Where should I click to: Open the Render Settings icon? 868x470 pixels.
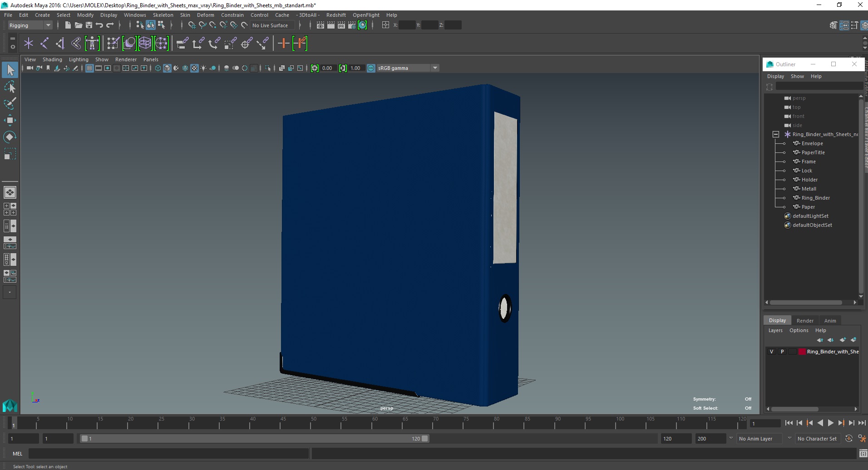pos(352,25)
